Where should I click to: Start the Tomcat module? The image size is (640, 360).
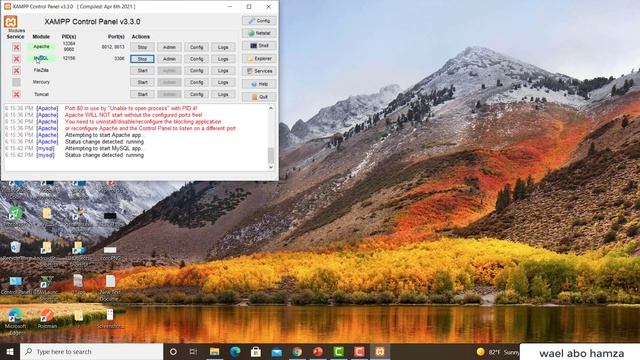point(142,94)
